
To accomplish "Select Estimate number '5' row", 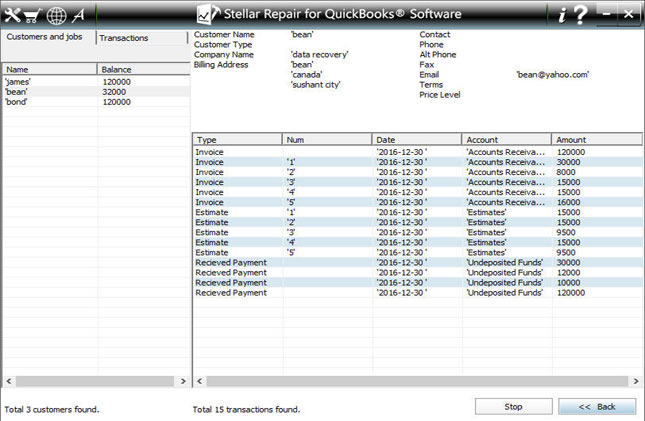I will [417, 252].
